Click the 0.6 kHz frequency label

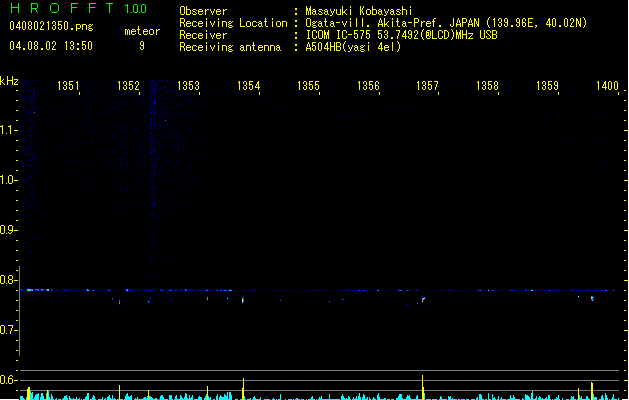(8, 380)
